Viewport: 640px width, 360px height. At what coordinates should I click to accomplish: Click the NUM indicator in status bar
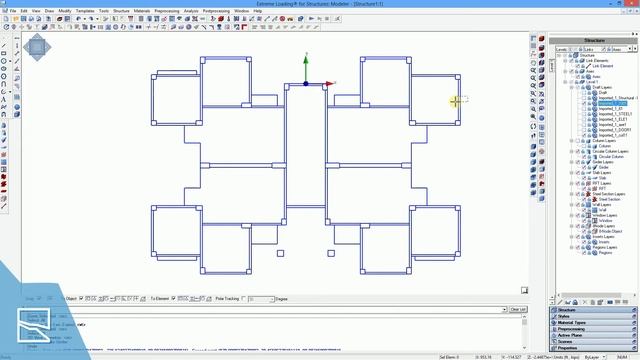[622, 357]
